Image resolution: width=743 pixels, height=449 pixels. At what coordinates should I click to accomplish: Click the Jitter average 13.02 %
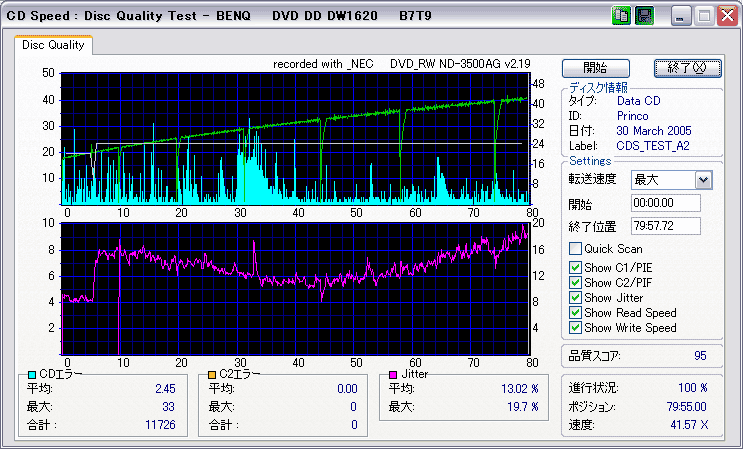point(520,389)
